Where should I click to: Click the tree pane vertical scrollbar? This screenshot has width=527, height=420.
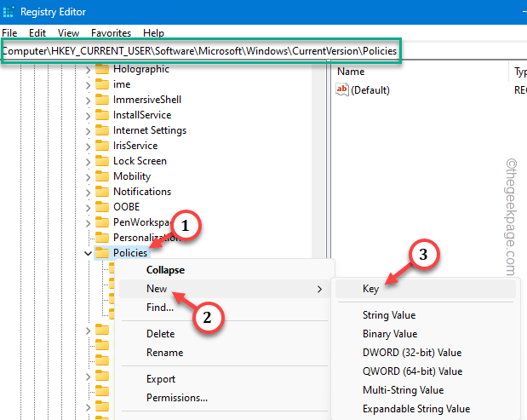coord(318,158)
